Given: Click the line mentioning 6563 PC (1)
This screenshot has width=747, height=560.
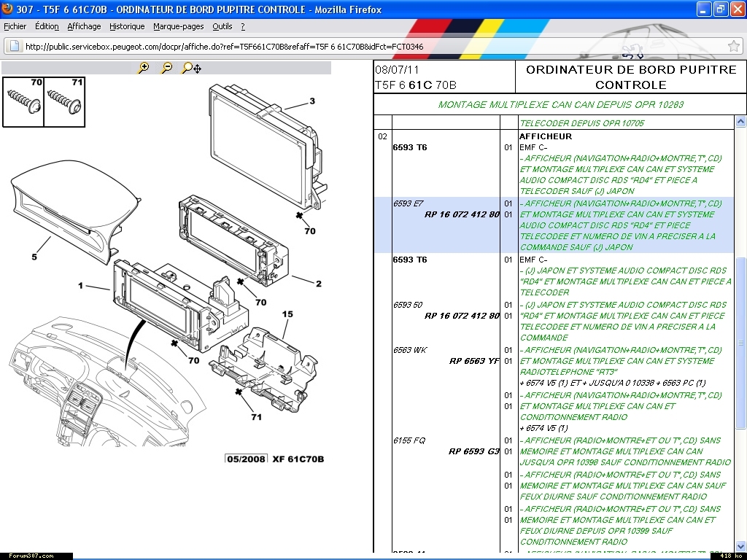Looking at the screenshot, I should pos(613,383).
